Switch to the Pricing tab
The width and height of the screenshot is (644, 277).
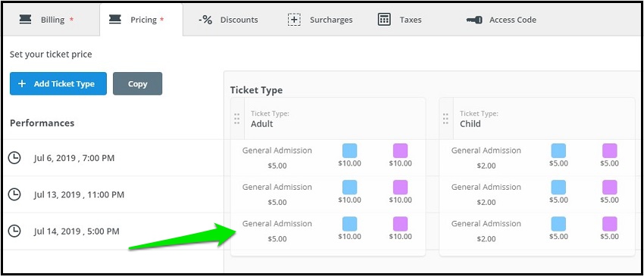click(141, 20)
